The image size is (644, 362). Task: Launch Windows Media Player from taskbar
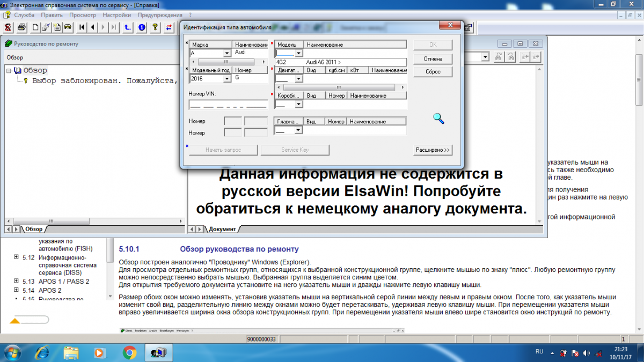click(x=99, y=352)
